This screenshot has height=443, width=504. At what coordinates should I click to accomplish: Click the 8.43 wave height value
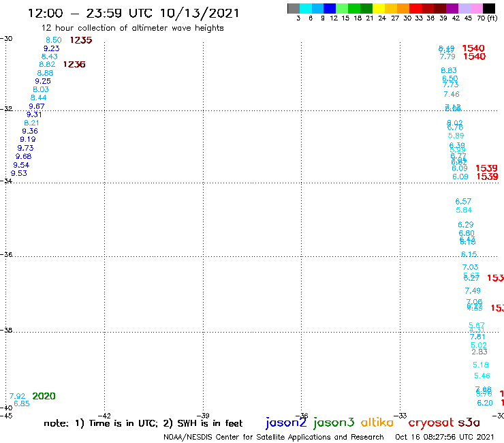click(50, 57)
